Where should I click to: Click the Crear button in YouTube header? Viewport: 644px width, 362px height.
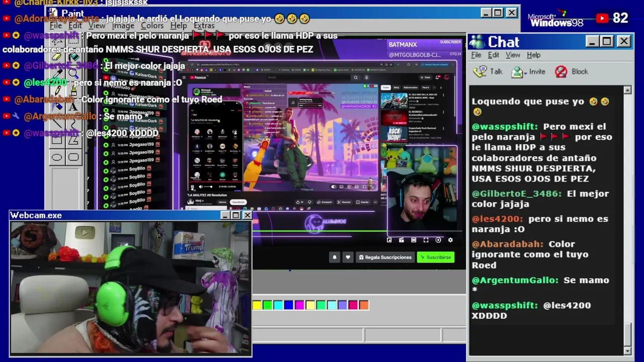[426, 77]
